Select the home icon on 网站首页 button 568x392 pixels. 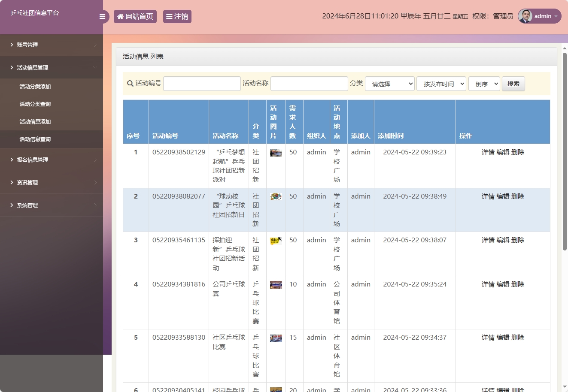[x=120, y=16]
